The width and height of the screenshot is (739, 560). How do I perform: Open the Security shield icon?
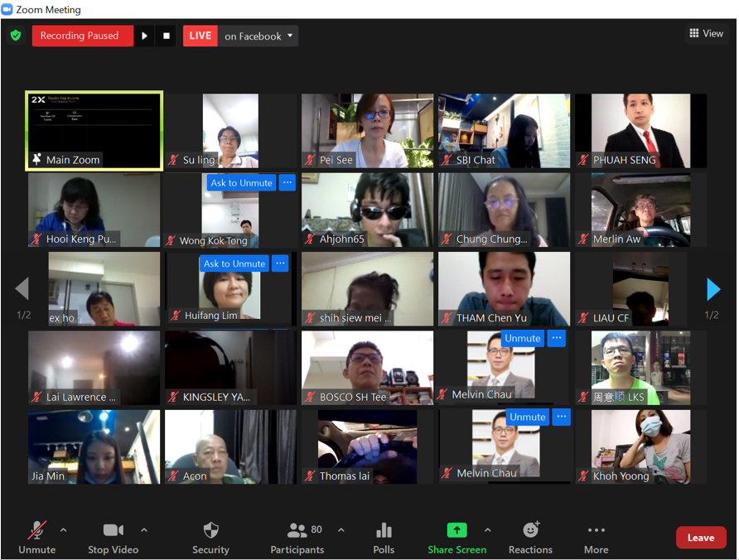click(210, 530)
